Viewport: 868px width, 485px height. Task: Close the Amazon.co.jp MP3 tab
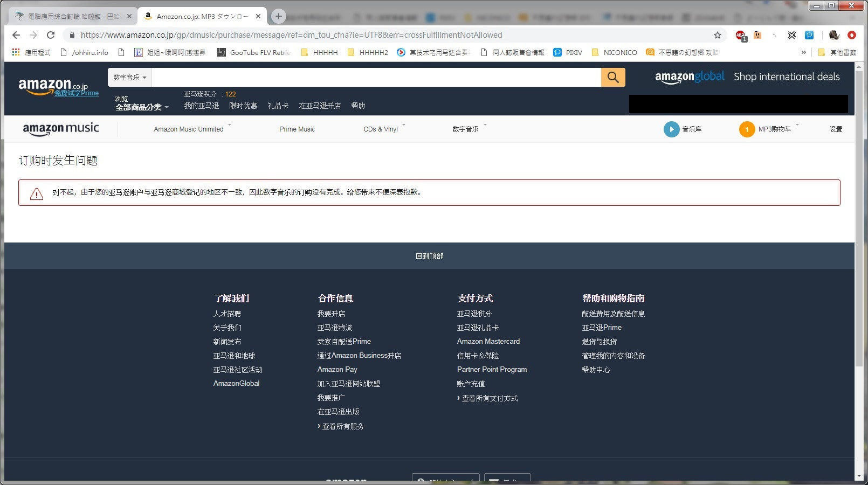tap(258, 16)
